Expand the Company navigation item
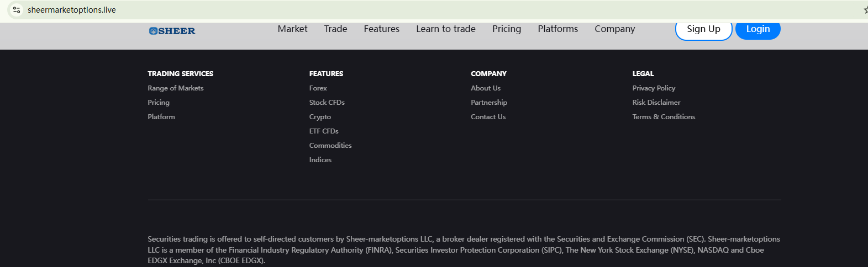 (x=614, y=29)
